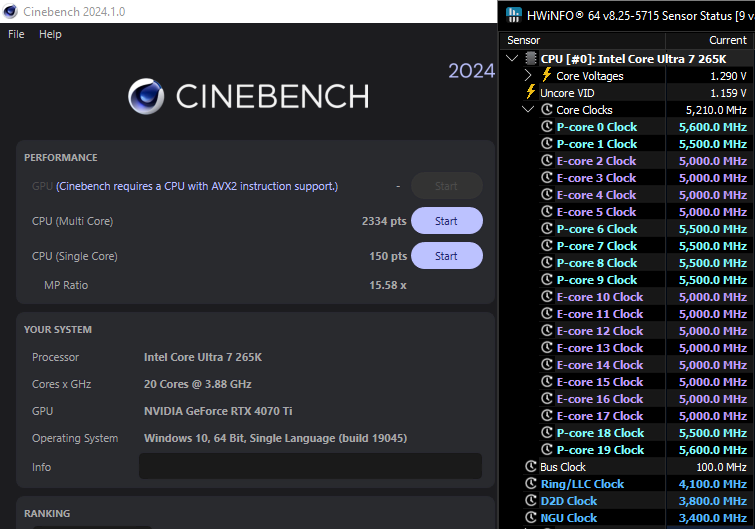The width and height of the screenshot is (755, 529).
Task: Select the P-core 0 Clock label
Action: point(597,127)
